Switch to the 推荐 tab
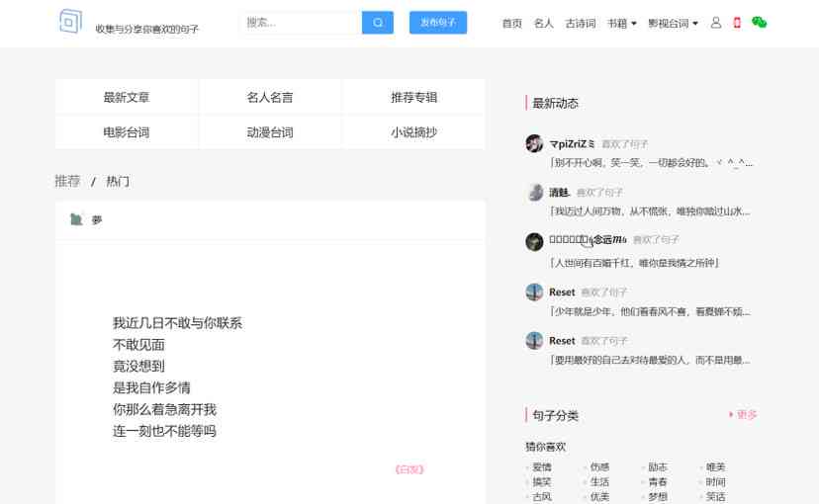Image resolution: width=819 pixels, height=504 pixels. click(67, 181)
